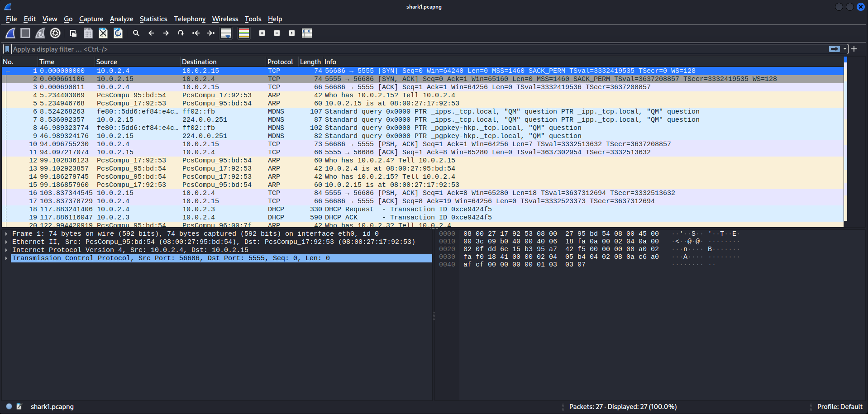Viewport: 868px width, 414px height.
Task: Reset text to normal size
Action: 292,33
